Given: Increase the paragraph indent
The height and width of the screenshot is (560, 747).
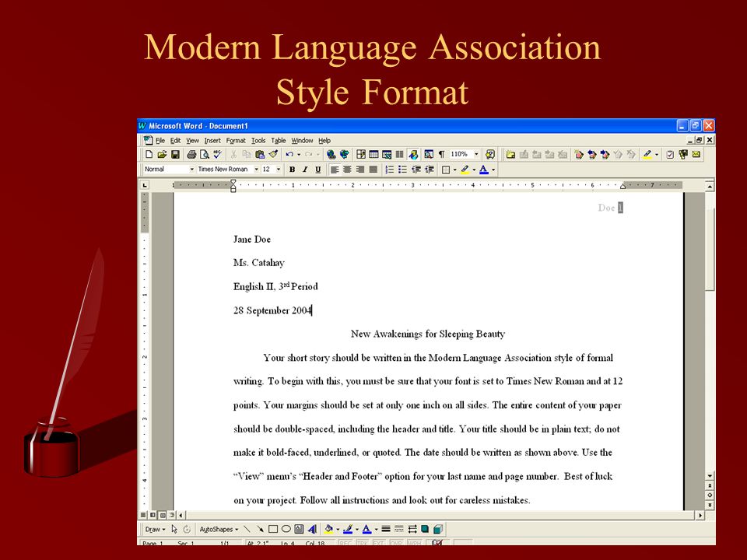Looking at the screenshot, I should pos(430,170).
